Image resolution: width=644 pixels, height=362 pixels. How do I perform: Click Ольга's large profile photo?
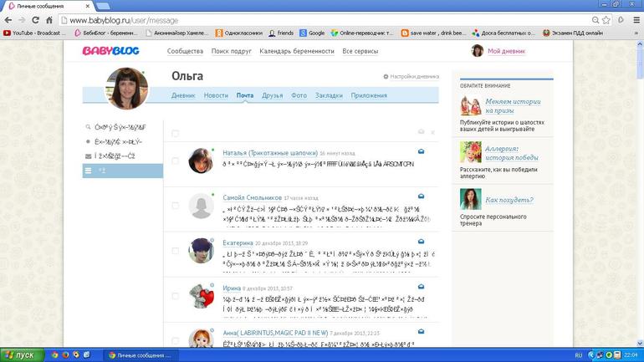click(x=127, y=89)
